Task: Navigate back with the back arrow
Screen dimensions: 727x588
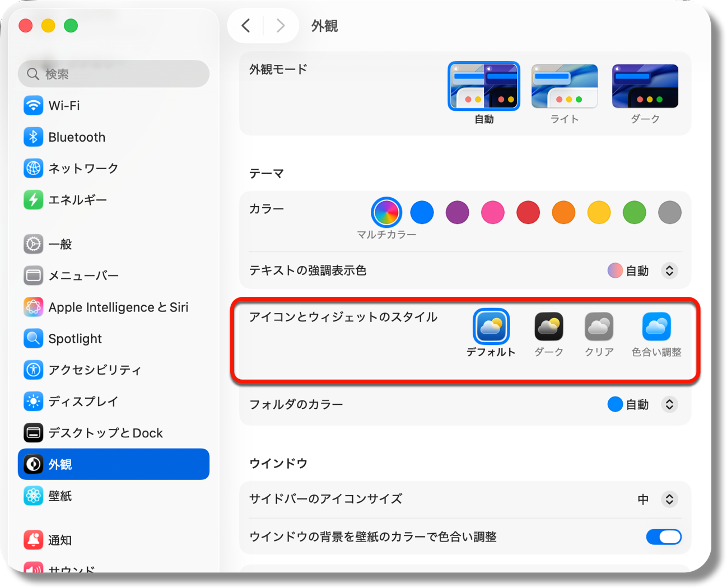Action: point(245,25)
